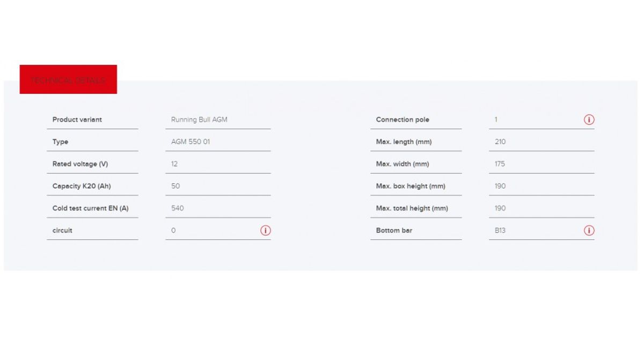Click the Rated voltage (V) label
The image size is (644, 338).
click(x=80, y=164)
